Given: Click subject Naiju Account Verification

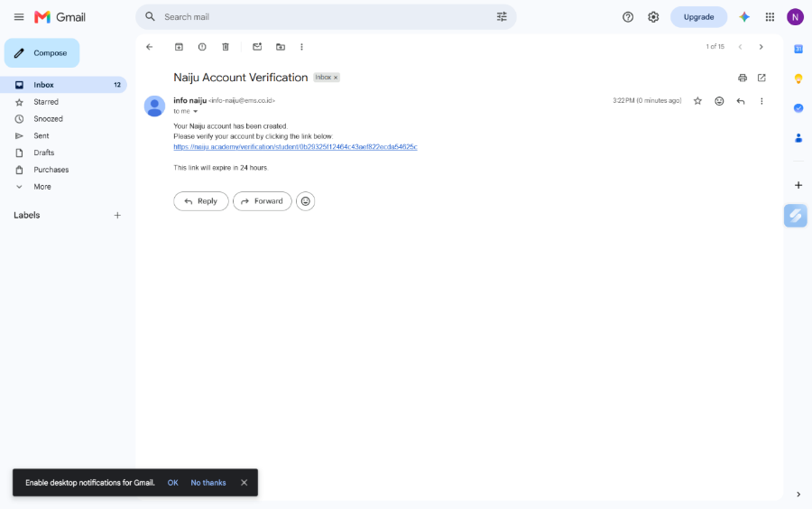Looking at the screenshot, I should (240, 78).
